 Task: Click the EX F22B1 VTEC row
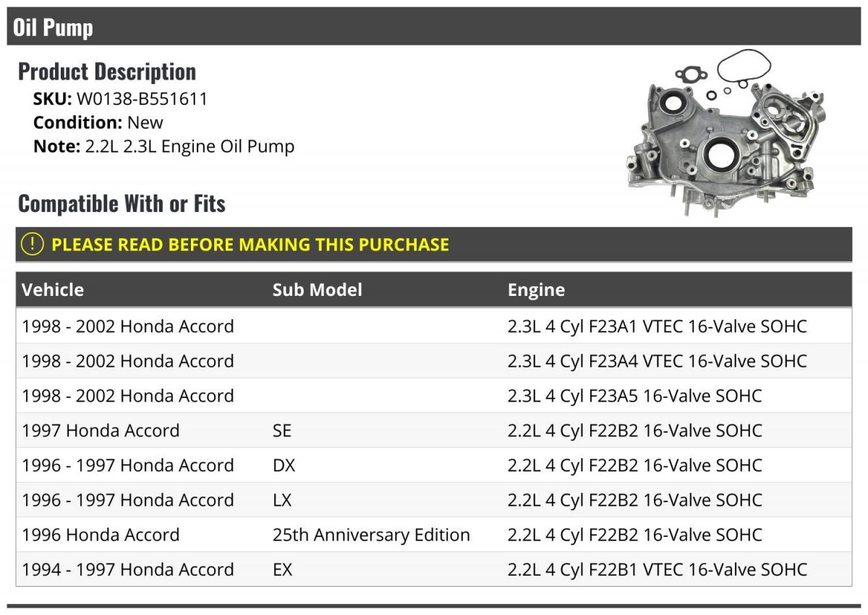434,569
